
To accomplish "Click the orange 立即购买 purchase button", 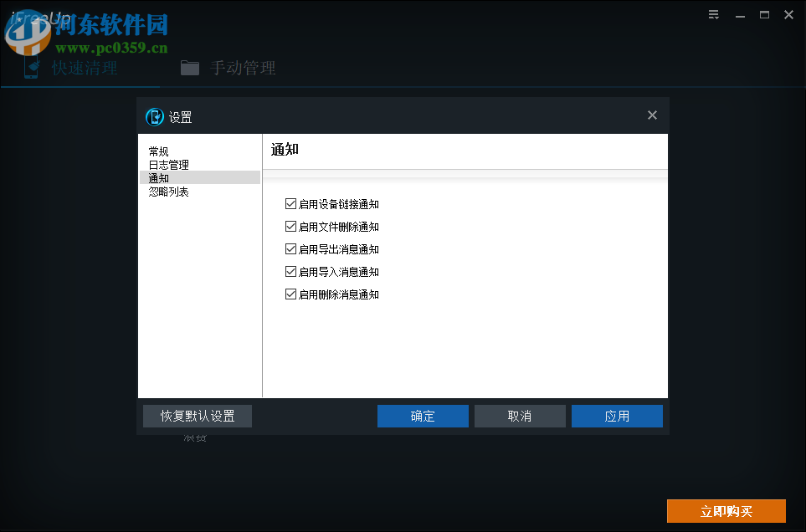I will tap(726, 510).
